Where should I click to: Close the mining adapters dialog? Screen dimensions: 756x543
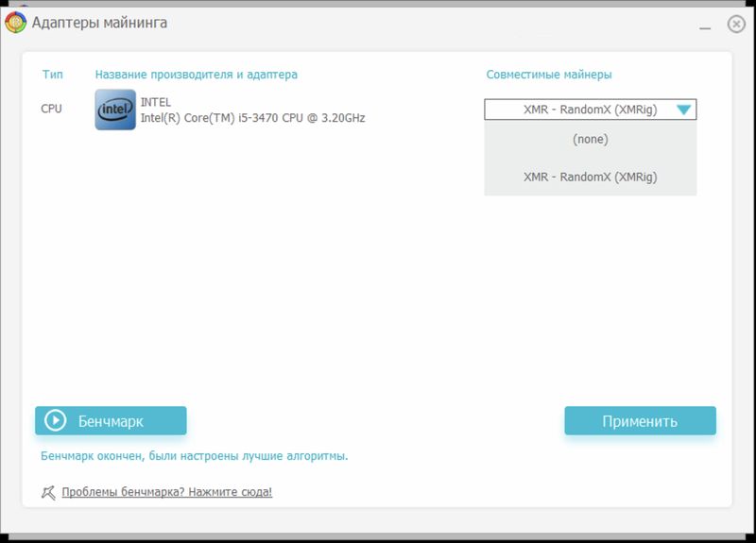click(x=736, y=24)
